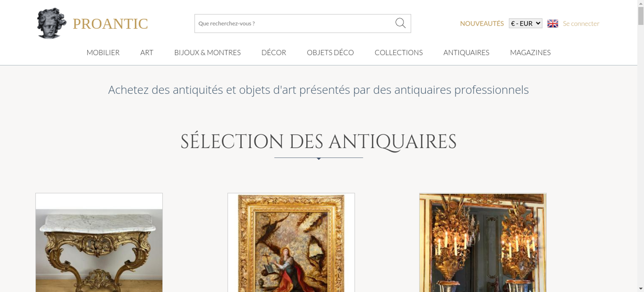This screenshot has height=292, width=644.
Task: Click the PROANTIC brand name text
Action: click(110, 24)
